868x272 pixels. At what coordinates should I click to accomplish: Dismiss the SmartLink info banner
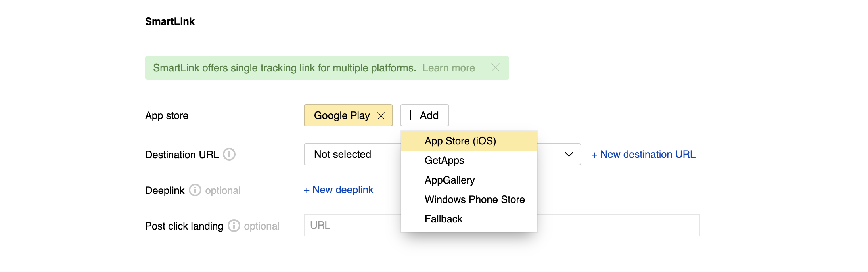pos(495,68)
